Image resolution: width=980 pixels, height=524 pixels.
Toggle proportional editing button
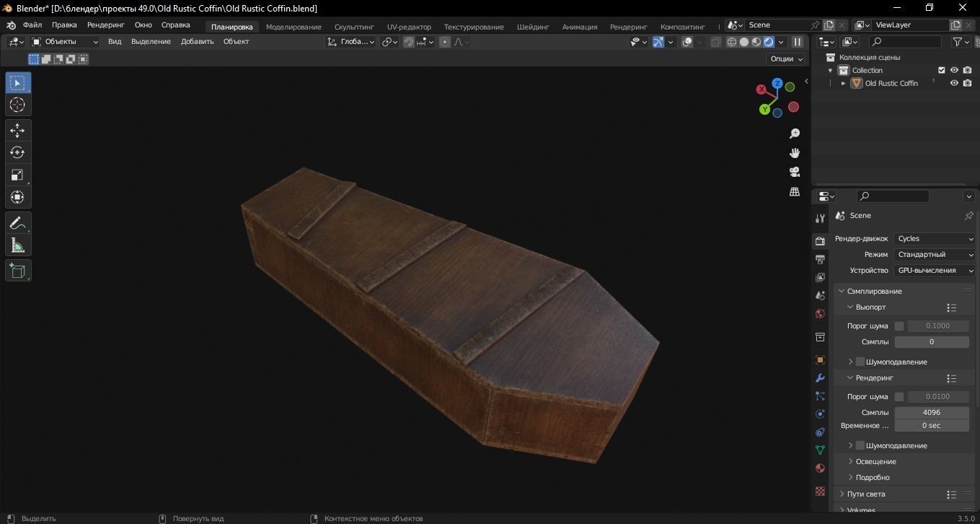(x=445, y=42)
